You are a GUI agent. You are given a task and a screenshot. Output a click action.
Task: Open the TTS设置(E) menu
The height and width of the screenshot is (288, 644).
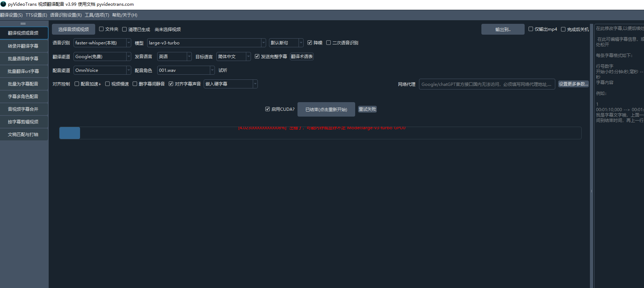pyautogui.click(x=36, y=15)
